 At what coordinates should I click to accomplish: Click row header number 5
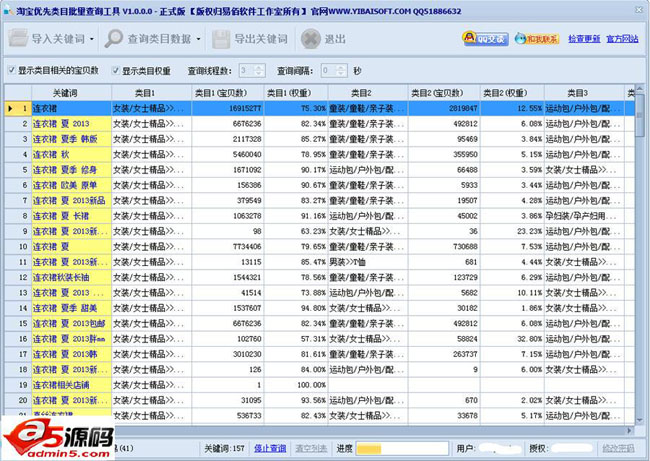click(18, 170)
